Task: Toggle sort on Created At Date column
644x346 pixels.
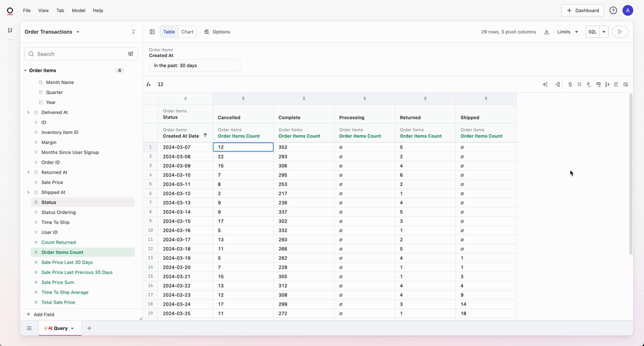Action: pos(205,136)
